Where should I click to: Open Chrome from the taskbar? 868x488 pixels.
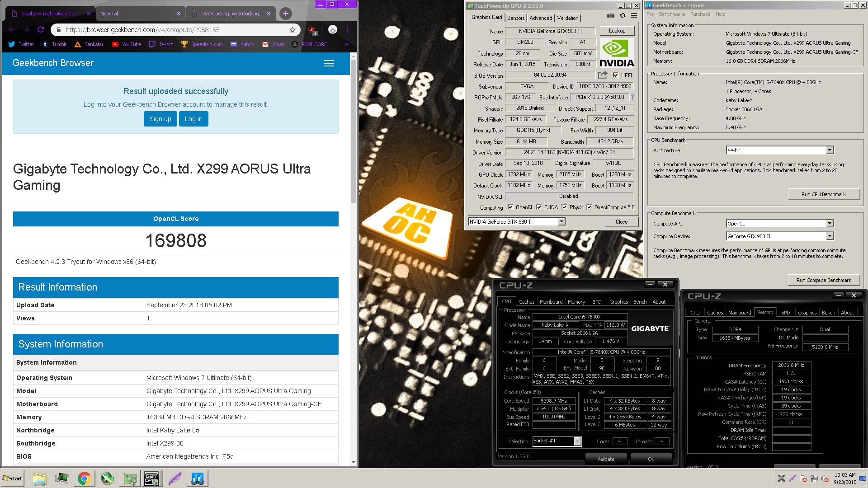(84, 479)
